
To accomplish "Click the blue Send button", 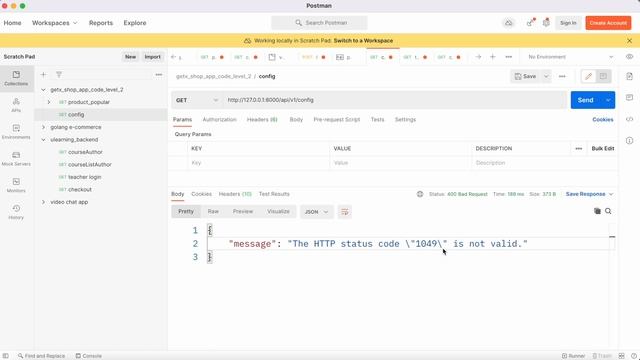I will pos(586,100).
